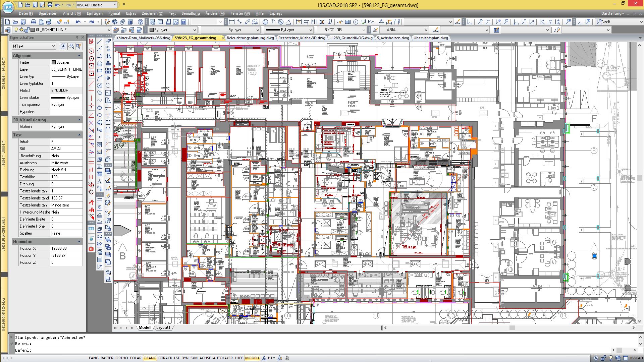Disable OFANG in status bar
The height and width of the screenshot is (362, 644).
pyautogui.click(x=150, y=358)
